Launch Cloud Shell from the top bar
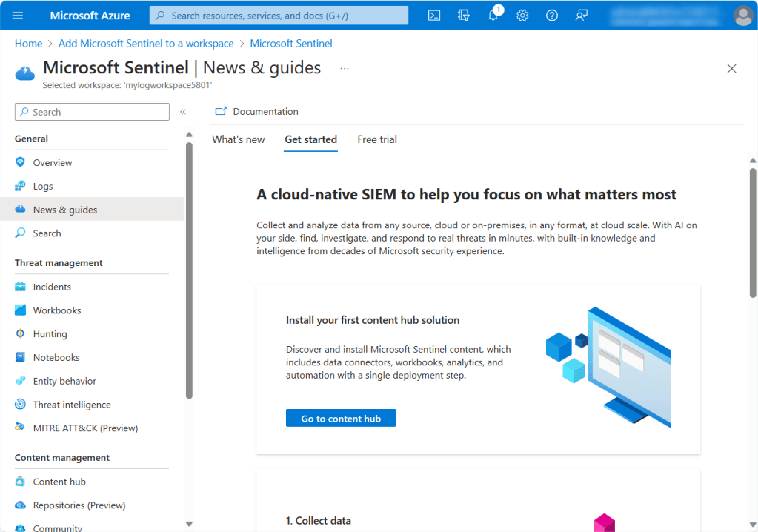758x532 pixels. 435,16
